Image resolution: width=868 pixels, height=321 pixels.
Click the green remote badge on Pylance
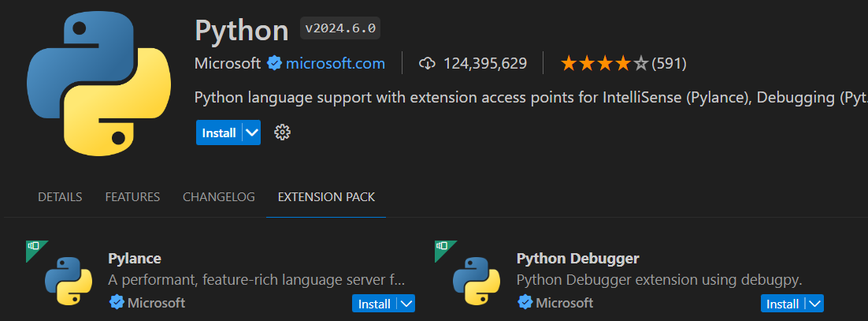(x=35, y=248)
